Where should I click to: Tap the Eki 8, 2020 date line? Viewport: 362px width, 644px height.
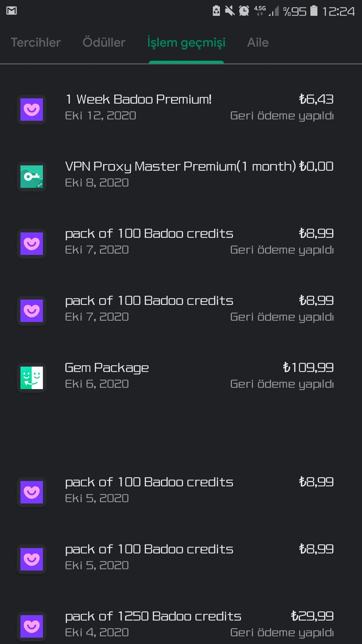tap(97, 183)
